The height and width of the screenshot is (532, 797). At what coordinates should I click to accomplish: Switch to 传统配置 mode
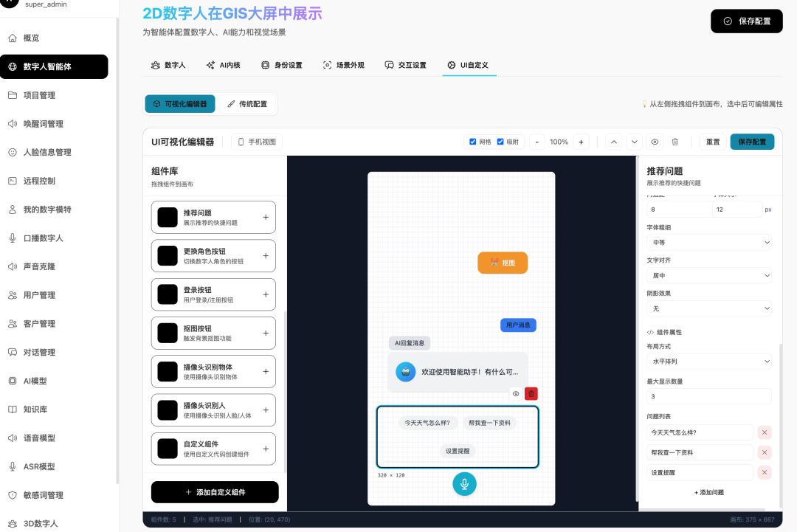pyautogui.click(x=247, y=103)
